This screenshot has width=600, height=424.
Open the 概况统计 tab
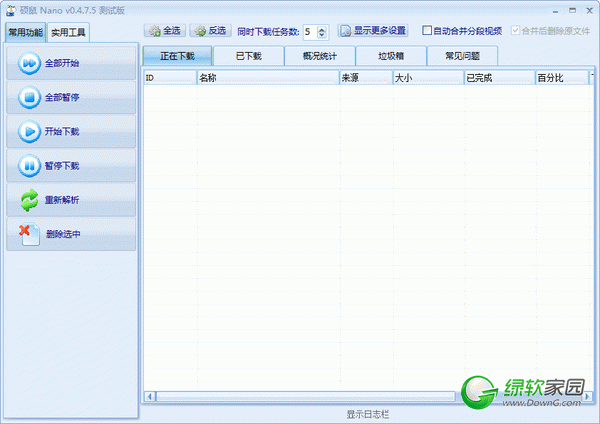320,56
